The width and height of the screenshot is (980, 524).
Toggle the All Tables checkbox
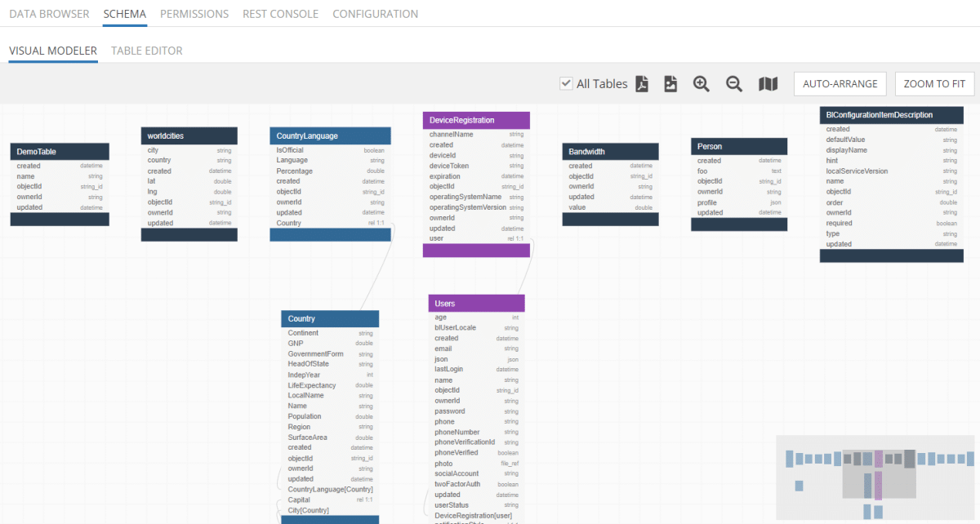[566, 83]
